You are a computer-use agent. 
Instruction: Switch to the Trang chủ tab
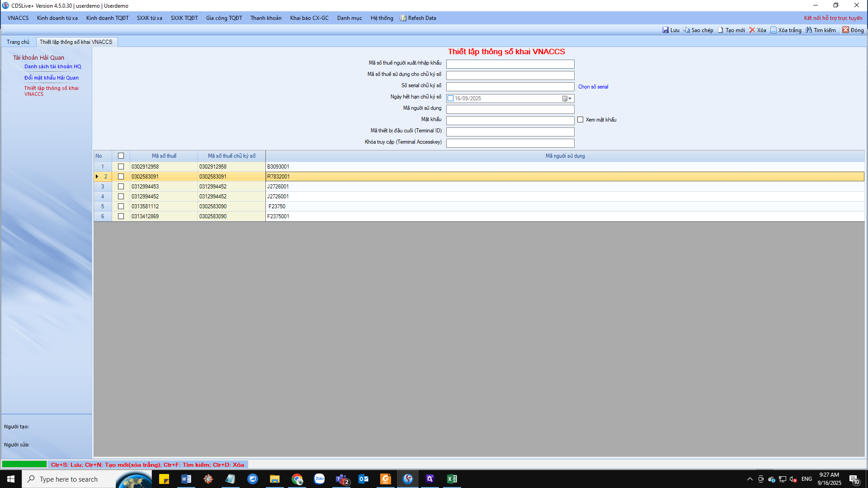(18, 42)
